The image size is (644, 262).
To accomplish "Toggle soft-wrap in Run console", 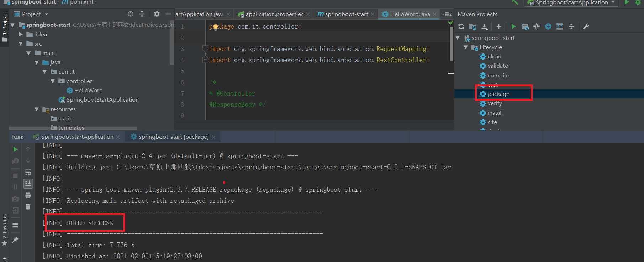I will pyautogui.click(x=28, y=173).
